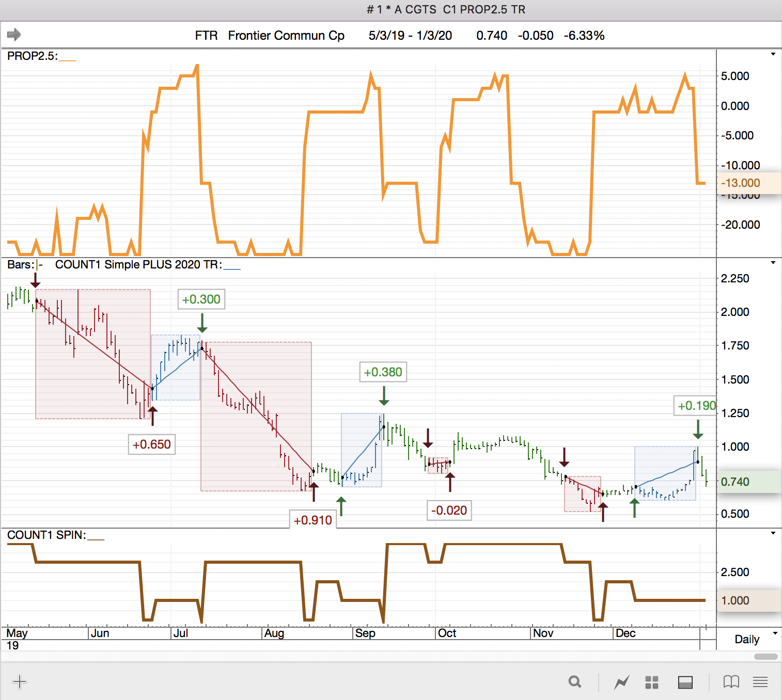The width and height of the screenshot is (782, 700).
Task: Click the PROP2.5 indicator label
Action: [32, 56]
